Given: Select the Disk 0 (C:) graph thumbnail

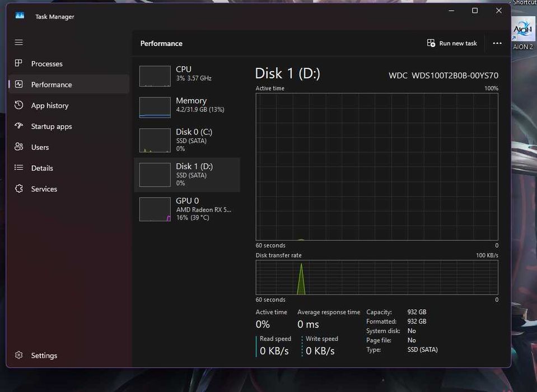Looking at the screenshot, I should point(155,140).
